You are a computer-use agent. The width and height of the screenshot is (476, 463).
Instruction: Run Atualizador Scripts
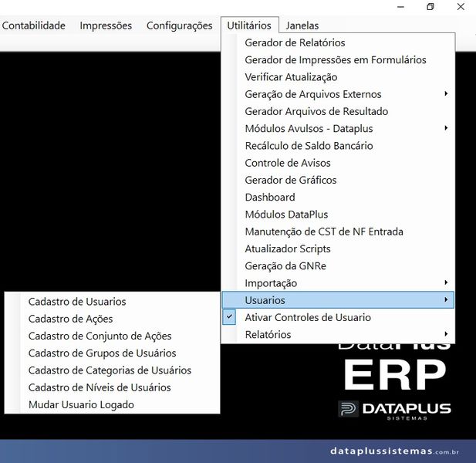(338, 249)
